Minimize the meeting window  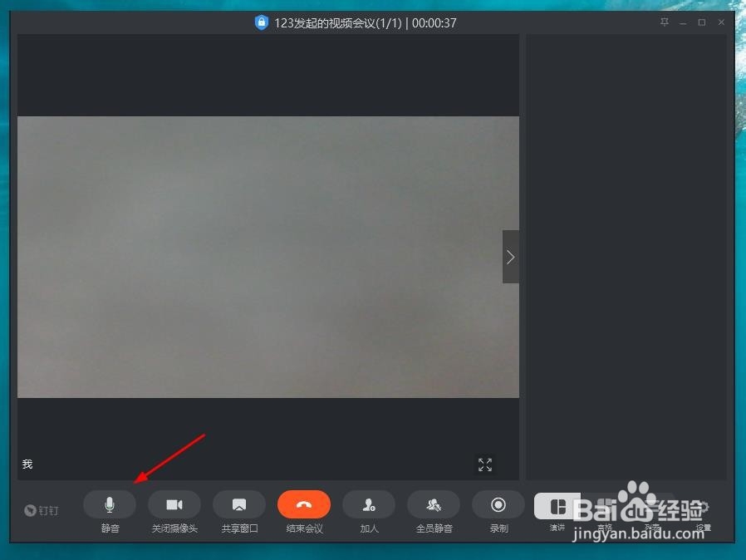point(683,22)
